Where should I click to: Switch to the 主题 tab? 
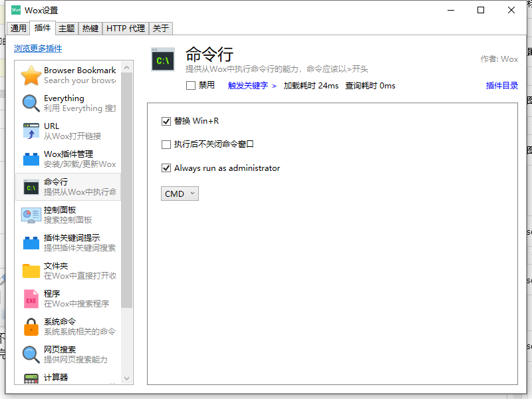[x=66, y=29]
